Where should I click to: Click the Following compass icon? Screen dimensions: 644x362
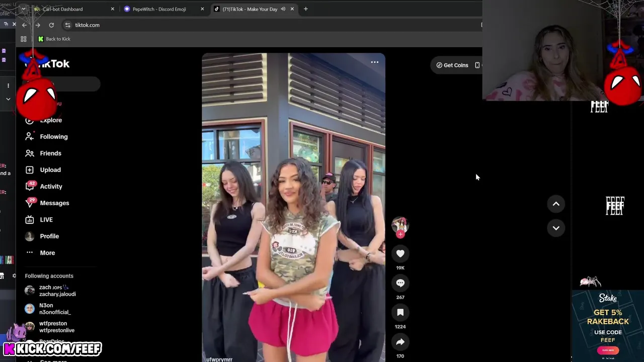(x=30, y=137)
